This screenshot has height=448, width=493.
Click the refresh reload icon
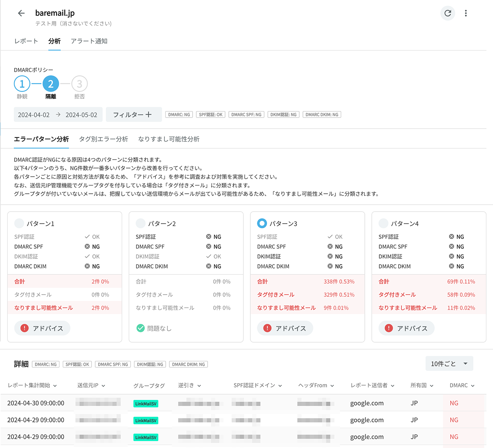click(x=448, y=13)
